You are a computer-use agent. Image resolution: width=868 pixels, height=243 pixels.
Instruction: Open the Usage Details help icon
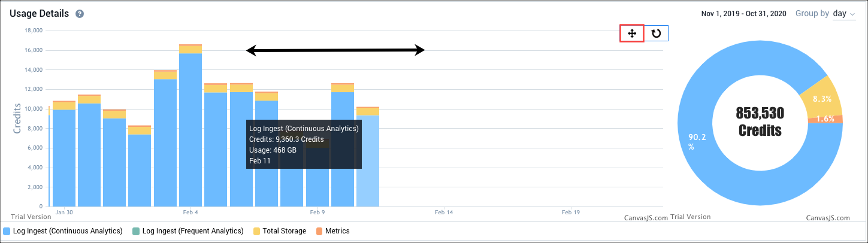pyautogui.click(x=80, y=14)
